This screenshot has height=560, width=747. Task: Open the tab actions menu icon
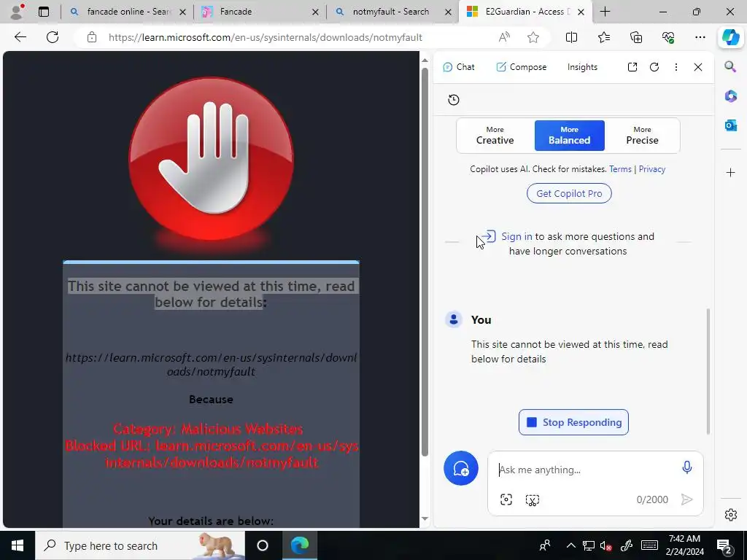(x=44, y=12)
